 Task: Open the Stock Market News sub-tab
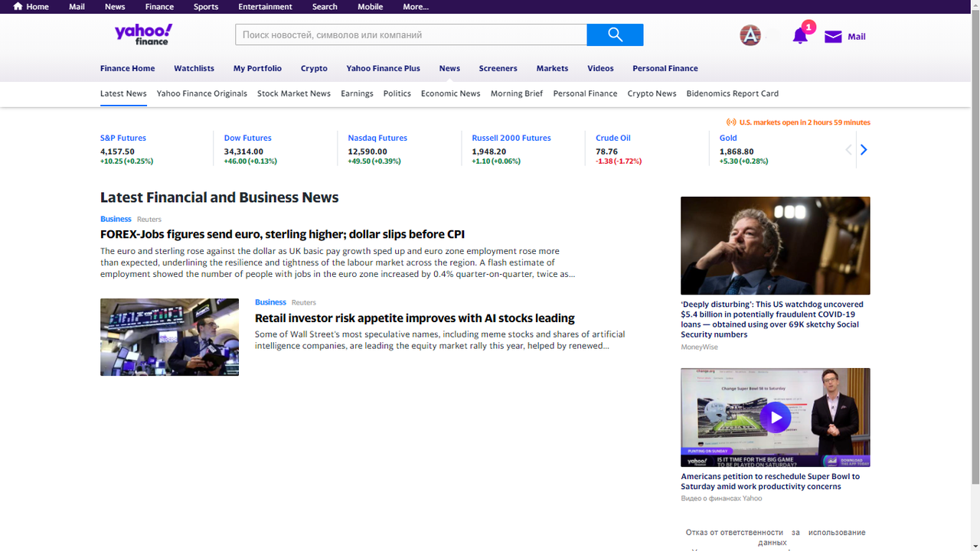pos(294,93)
